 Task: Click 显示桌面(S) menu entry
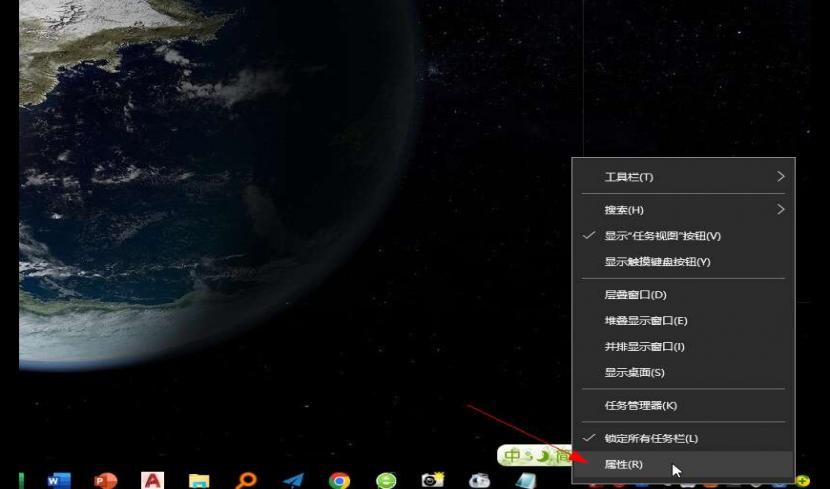click(x=634, y=373)
